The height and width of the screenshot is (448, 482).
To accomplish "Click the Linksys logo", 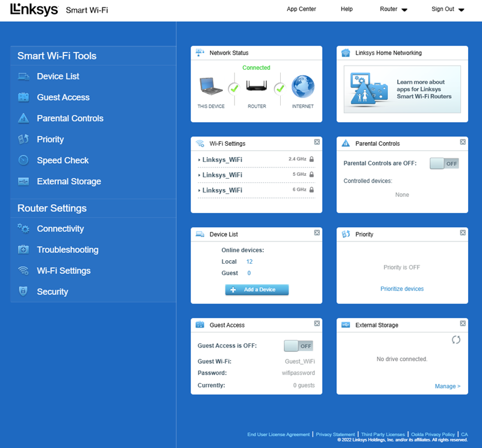I will [34, 10].
